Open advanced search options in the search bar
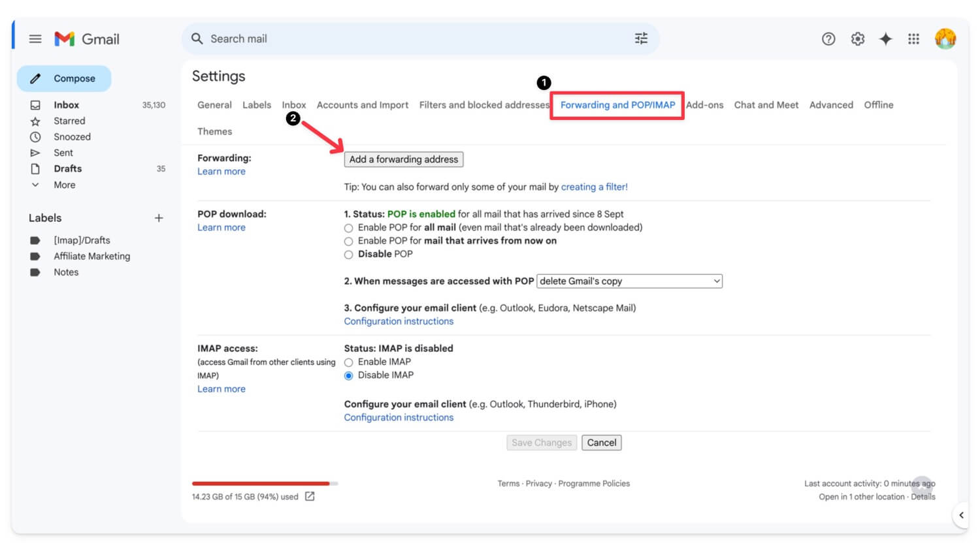 (640, 39)
